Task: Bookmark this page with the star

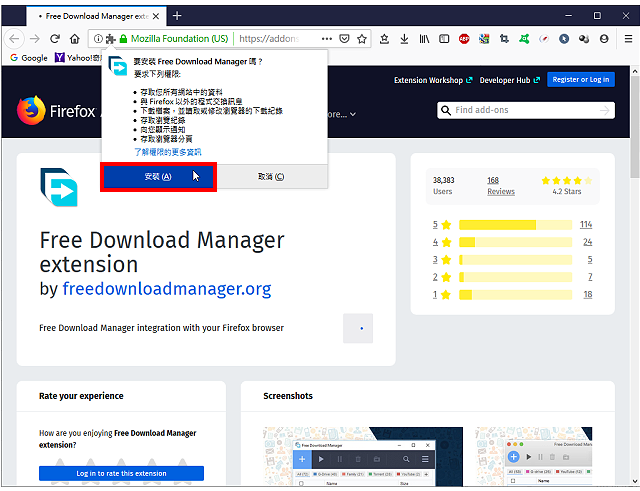Action: [362, 39]
